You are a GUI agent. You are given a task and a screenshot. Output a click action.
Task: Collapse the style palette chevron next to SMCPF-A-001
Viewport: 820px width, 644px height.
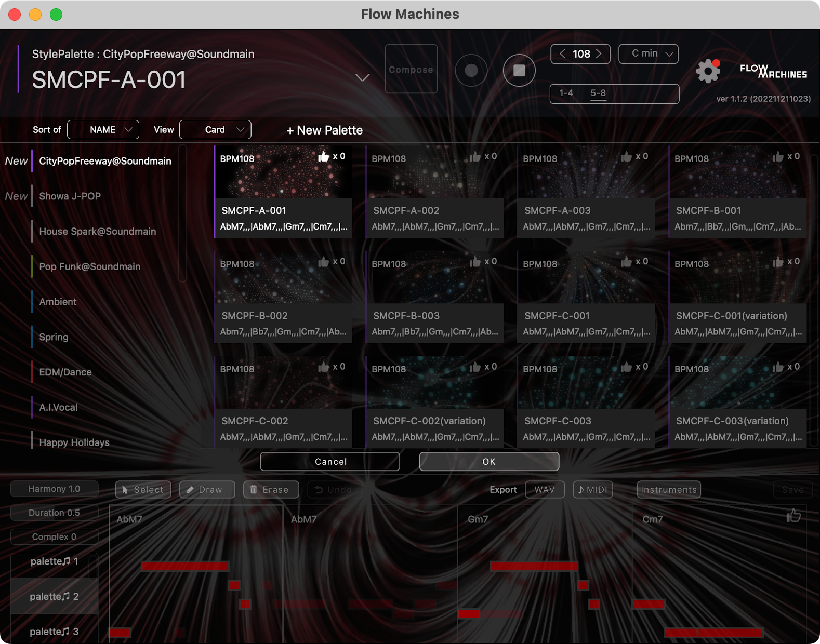click(x=362, y=77)
